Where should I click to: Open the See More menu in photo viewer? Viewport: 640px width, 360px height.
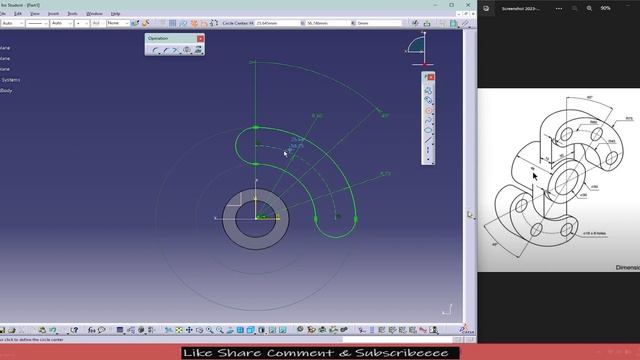point(559,8)
